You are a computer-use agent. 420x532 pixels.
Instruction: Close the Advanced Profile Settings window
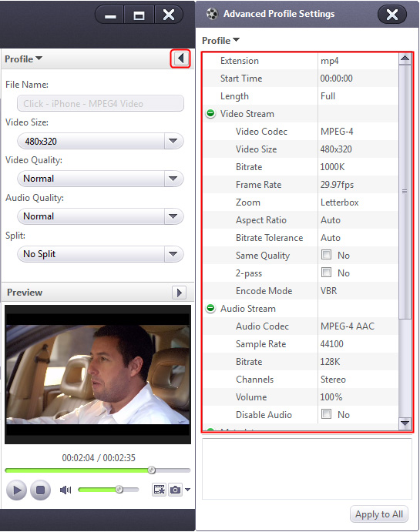click(391, 15)
